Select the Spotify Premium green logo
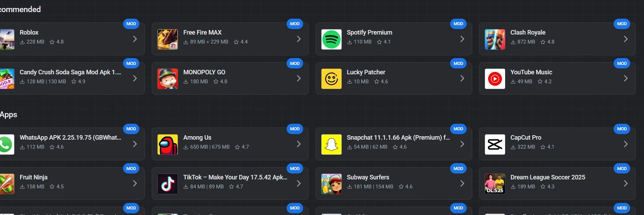 click(332, 39)
